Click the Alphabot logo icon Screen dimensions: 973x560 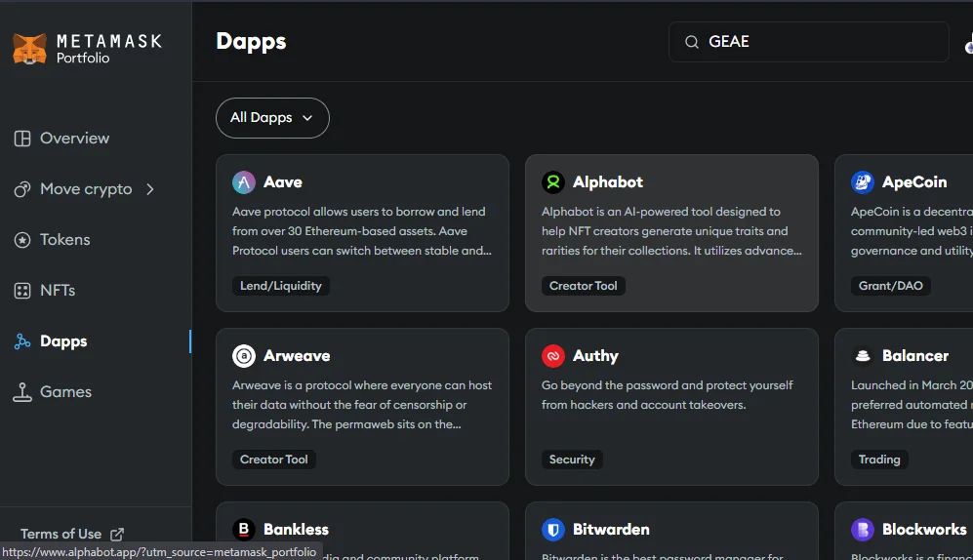(x=553, y=182)
